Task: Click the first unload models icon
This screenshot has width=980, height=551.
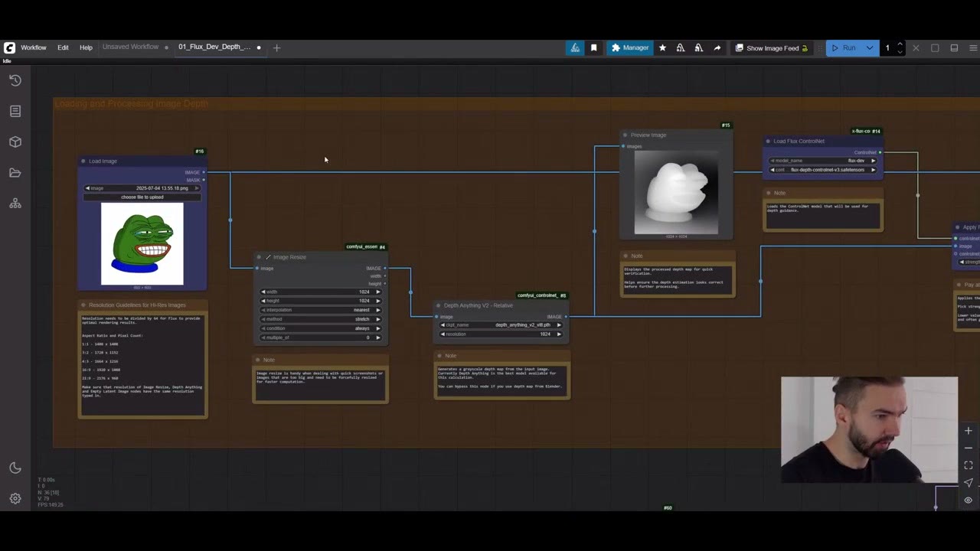Action: click(680, 47)
